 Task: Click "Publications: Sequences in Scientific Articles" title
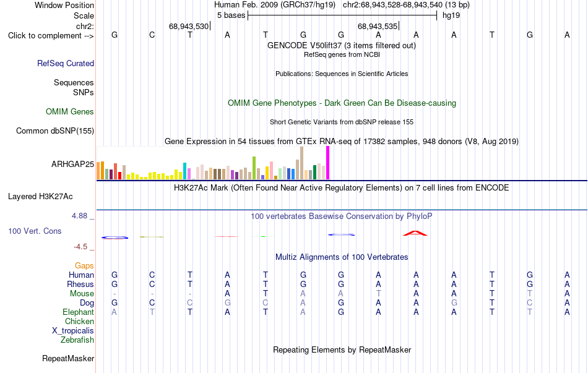coord(342,74)
